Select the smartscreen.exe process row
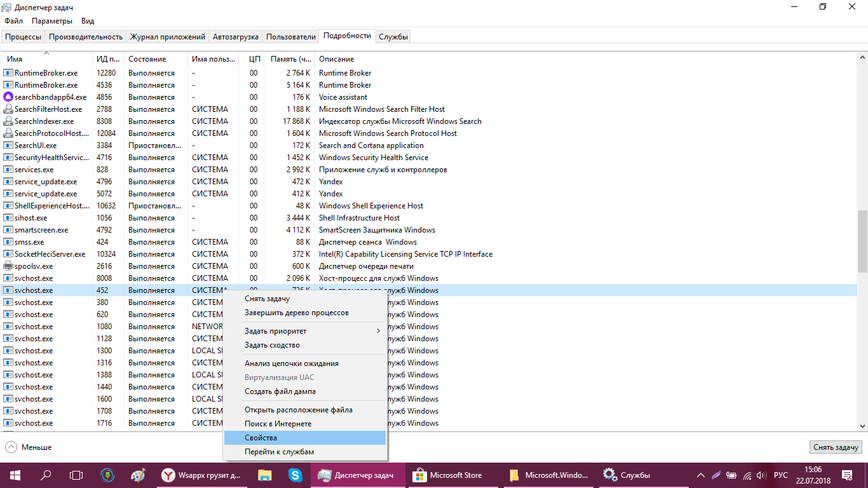This screenshot has height=488, width=868. (428, 230)
